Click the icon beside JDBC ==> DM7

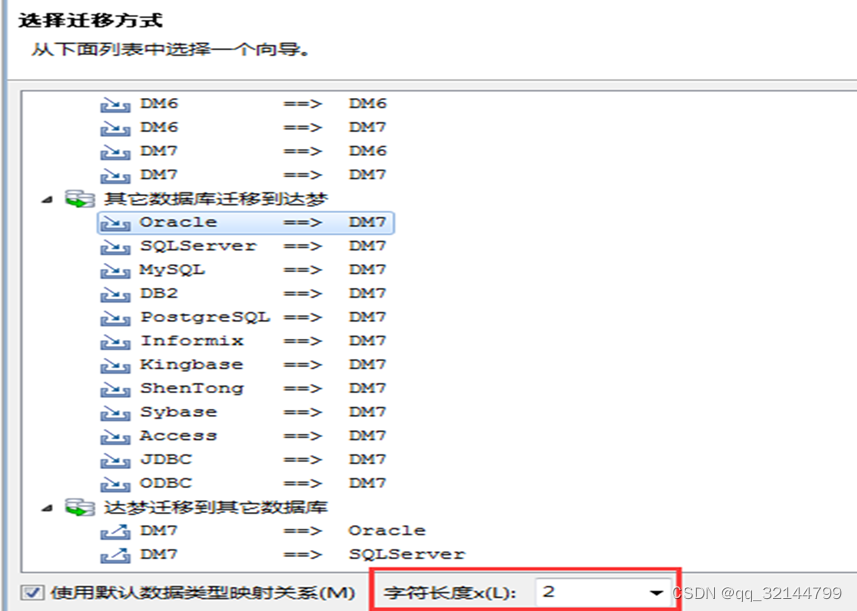(115, 461)
